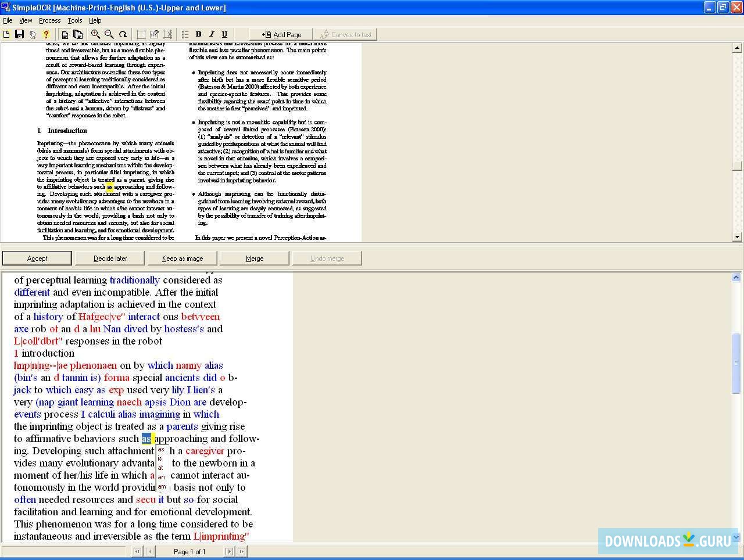This screenshot has height=560, width=744.
Task: Click the text pane vertical scrollbar thumb
Action: [x=736, y=363]
